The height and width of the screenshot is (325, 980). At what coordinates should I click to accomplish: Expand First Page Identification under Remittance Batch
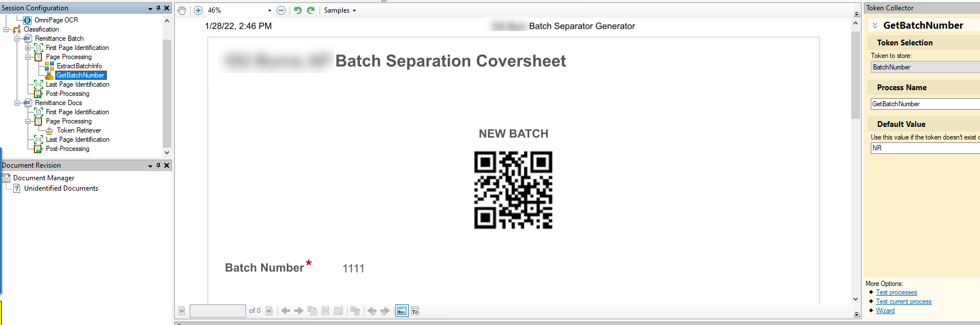pyautogui.click(x=28, y=48)
